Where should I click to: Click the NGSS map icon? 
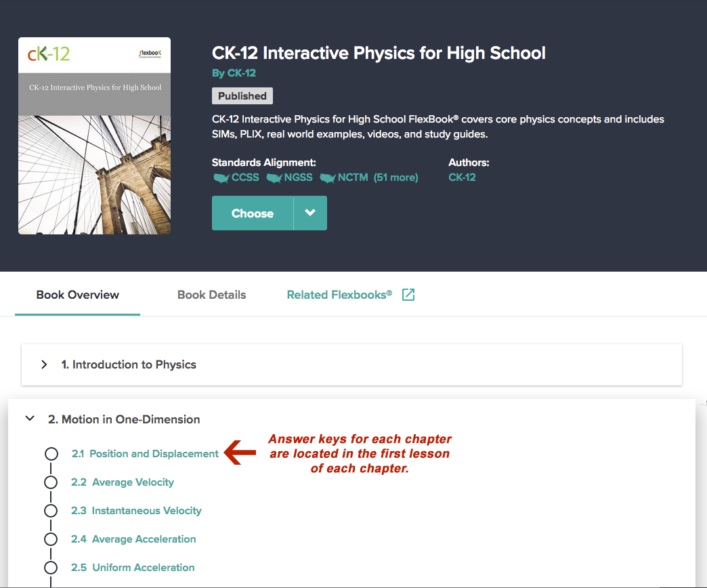[274, 177]
